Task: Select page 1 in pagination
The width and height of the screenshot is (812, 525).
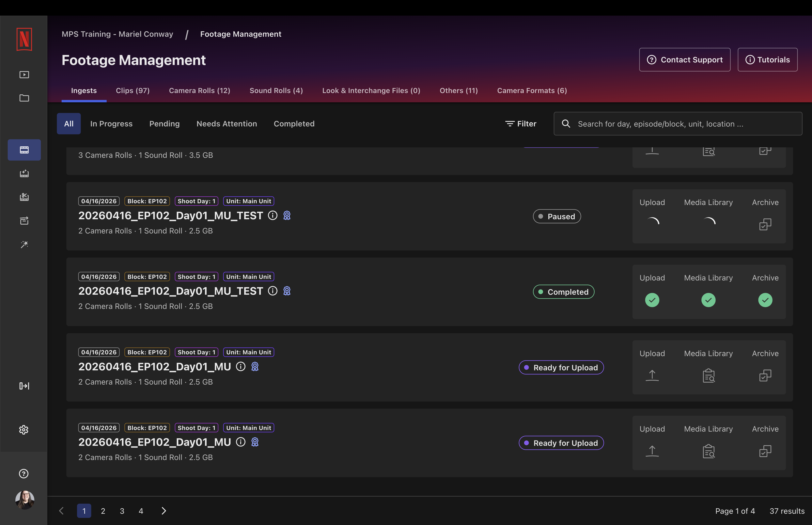Action: [84, 511]
